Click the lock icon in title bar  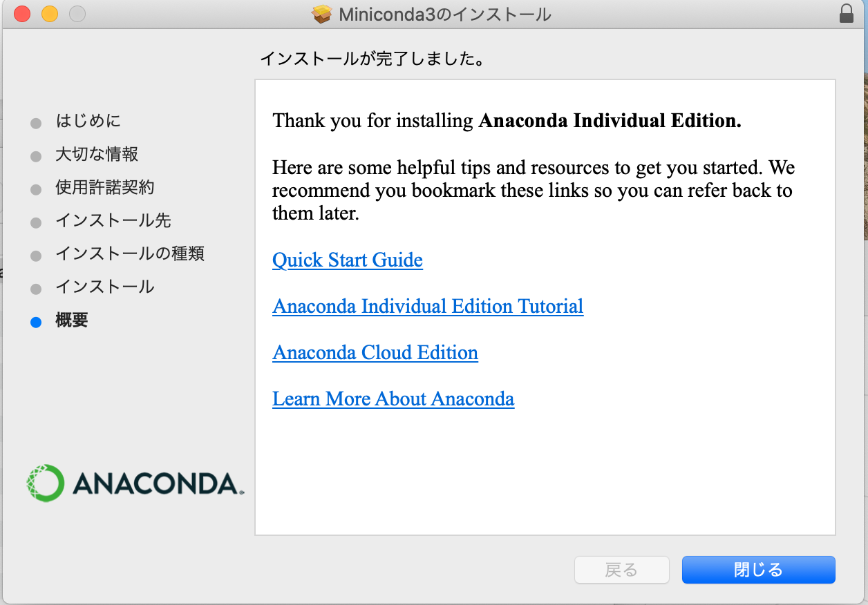point(847,14)
